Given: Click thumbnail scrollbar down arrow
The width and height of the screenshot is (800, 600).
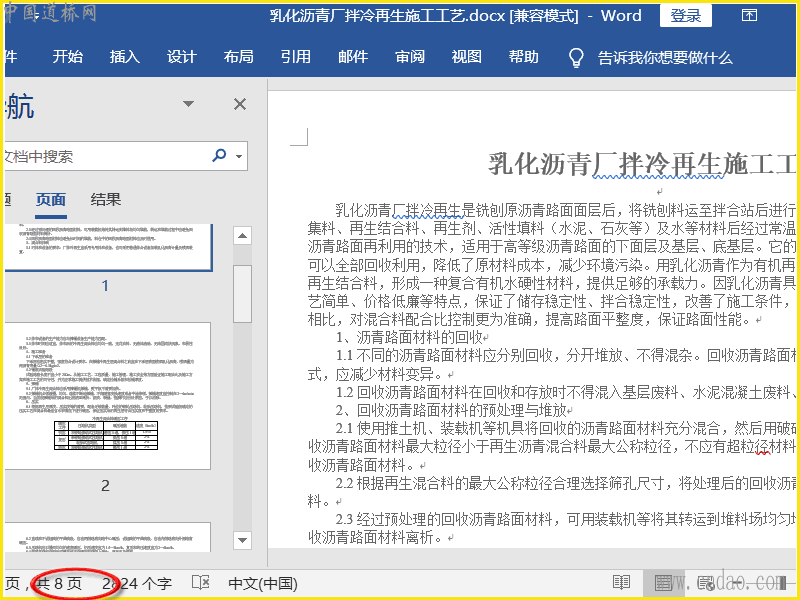Looking at the screenshot, I should [x=242, y=539].
